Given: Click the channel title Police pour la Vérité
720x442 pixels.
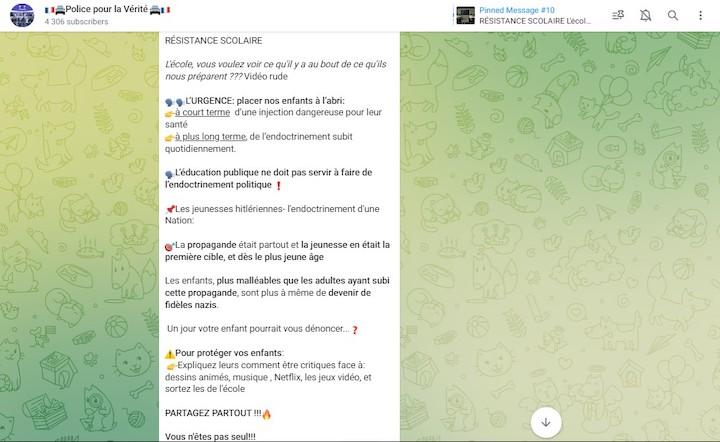Looking at the screenshot, I should tap(107, 9).
